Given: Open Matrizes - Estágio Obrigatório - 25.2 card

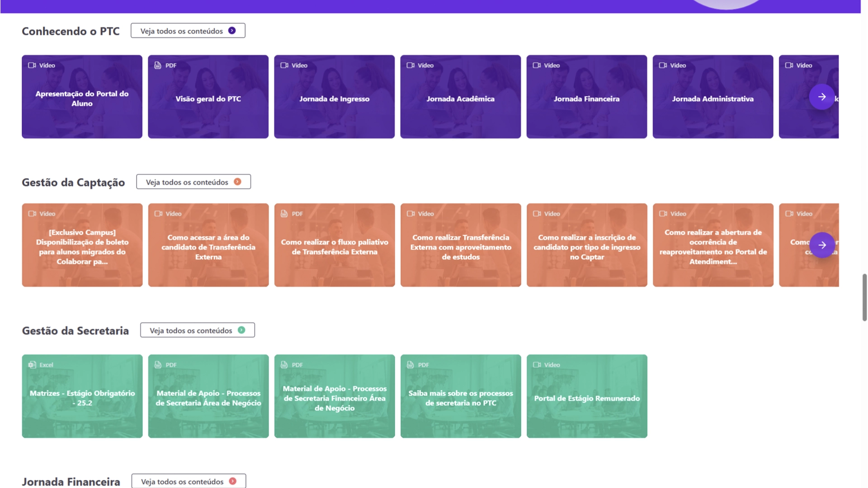Looking at the screenshot, I should coord(82,396).
